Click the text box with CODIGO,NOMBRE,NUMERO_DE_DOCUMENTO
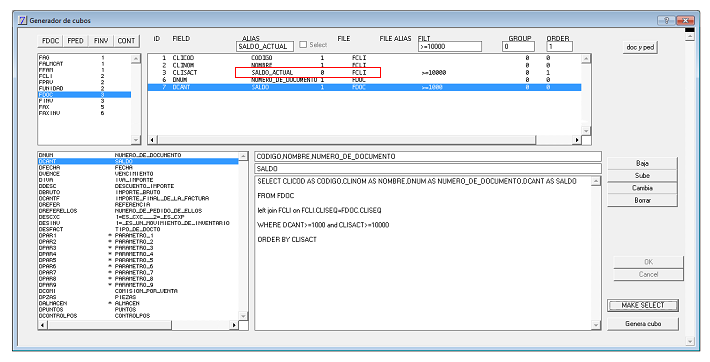This screenshot has width=710, height=362. 428,156
